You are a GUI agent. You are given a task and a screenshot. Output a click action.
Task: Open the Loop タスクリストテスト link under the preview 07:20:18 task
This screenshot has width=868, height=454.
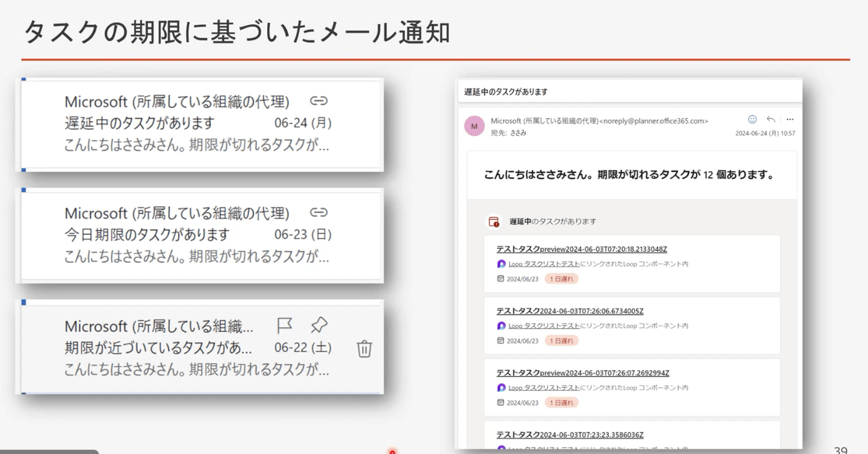544,264
